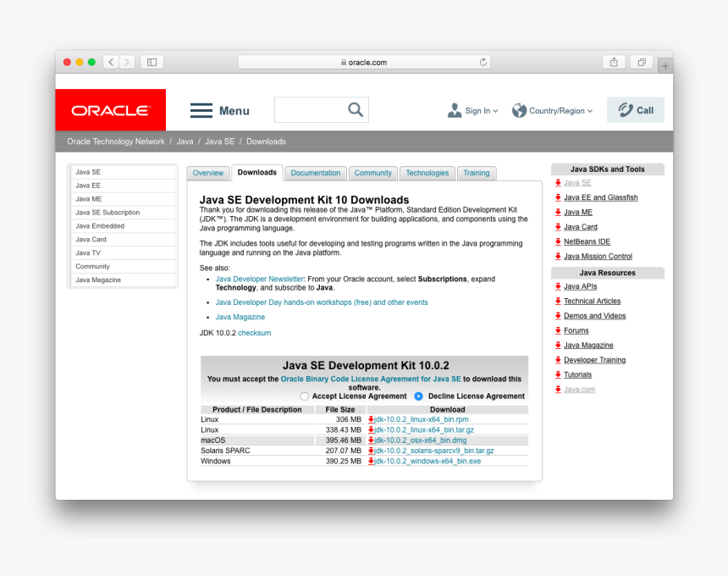Image resolution: width=728 pixels, height=576 pixels.
Task: Open the Technologies tab
Action: click(427, 173)
